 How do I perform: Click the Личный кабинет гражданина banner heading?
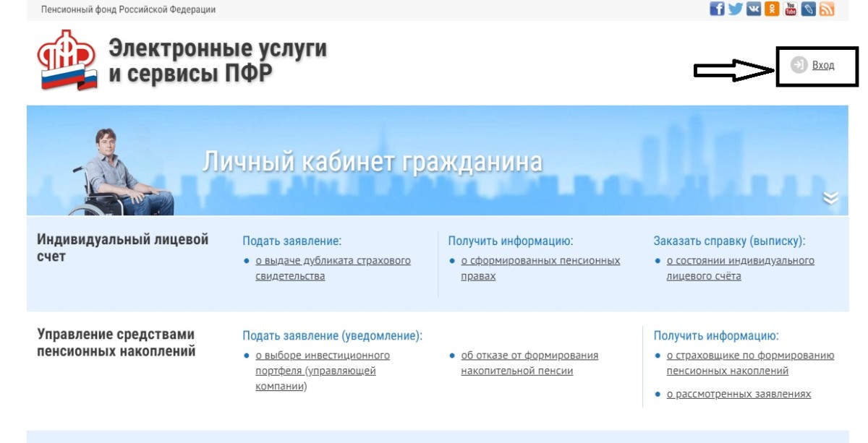373,161
